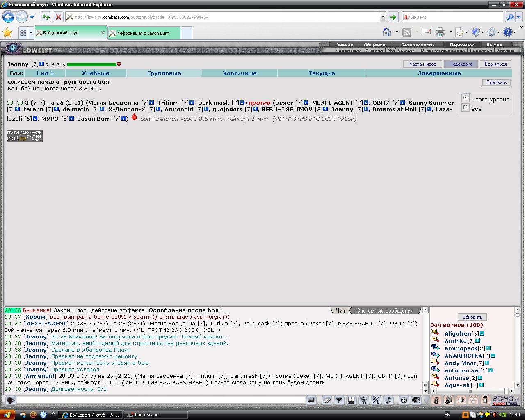Switch to 'Системные сообщения' chat tab
Viewport: 525px width, 420px height.
[x=385, y=310]
